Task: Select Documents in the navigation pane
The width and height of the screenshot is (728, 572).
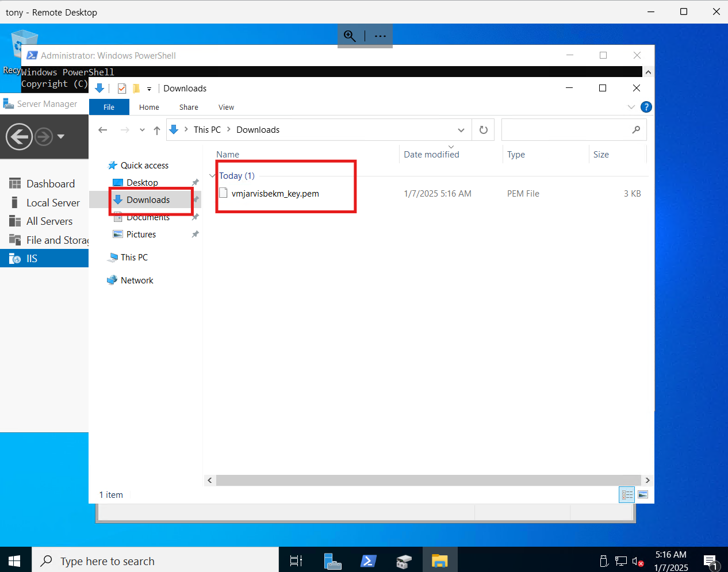Action: (x=148, y=217)
